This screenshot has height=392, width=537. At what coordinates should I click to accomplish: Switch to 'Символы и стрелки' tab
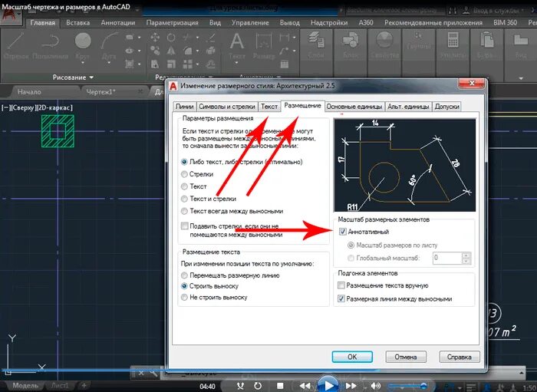[x=227, y=107]
